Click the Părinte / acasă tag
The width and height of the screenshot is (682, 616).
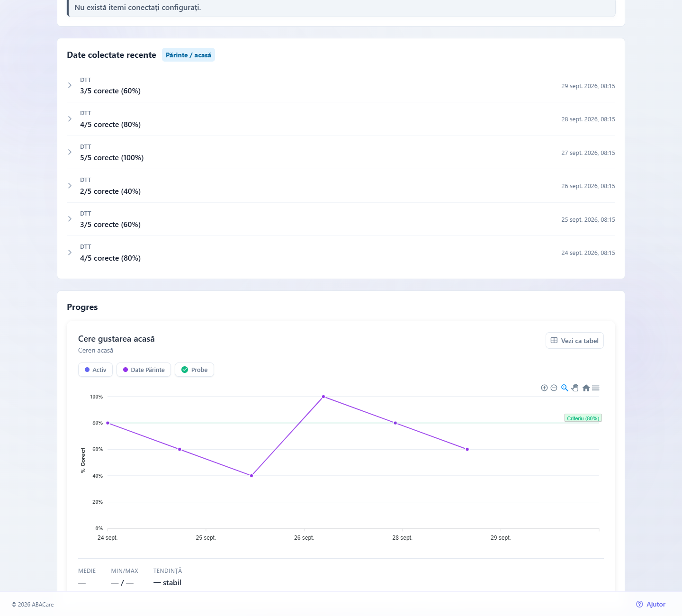click(188, 55)
